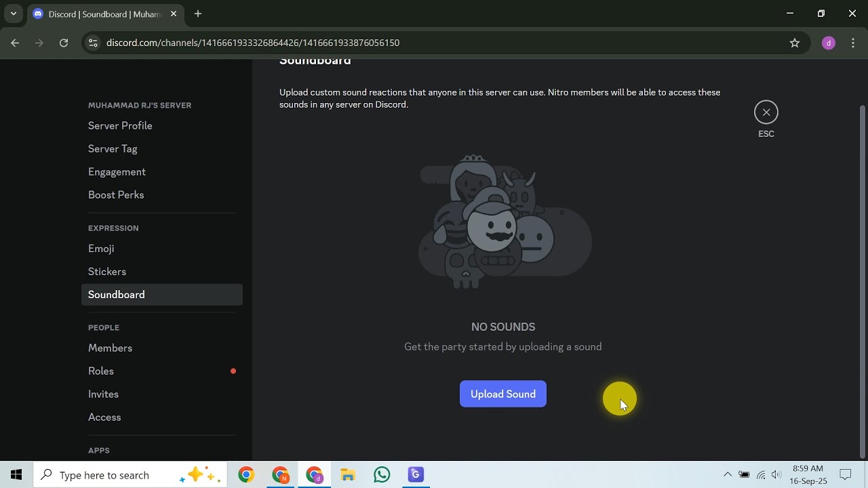
Task: Open the notification center icon
Action: [x=846, y=475]
